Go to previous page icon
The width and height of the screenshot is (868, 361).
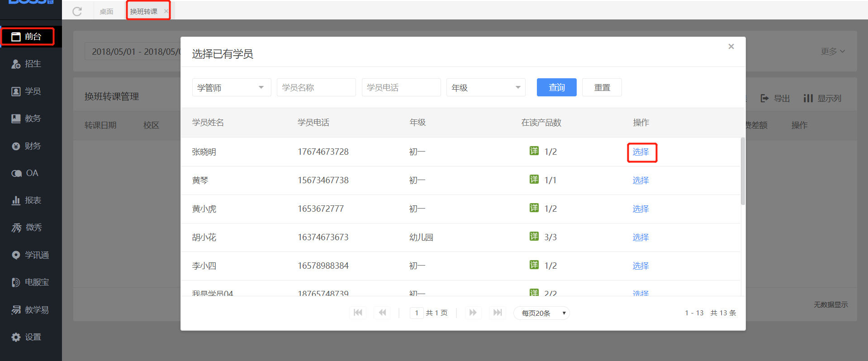tap(382, 313)
